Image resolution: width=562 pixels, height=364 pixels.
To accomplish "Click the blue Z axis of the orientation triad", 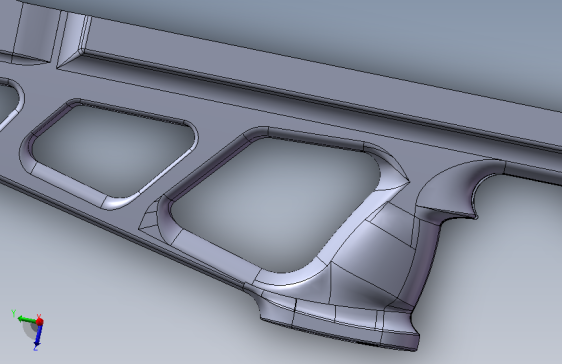I will [x=38, y=336].
